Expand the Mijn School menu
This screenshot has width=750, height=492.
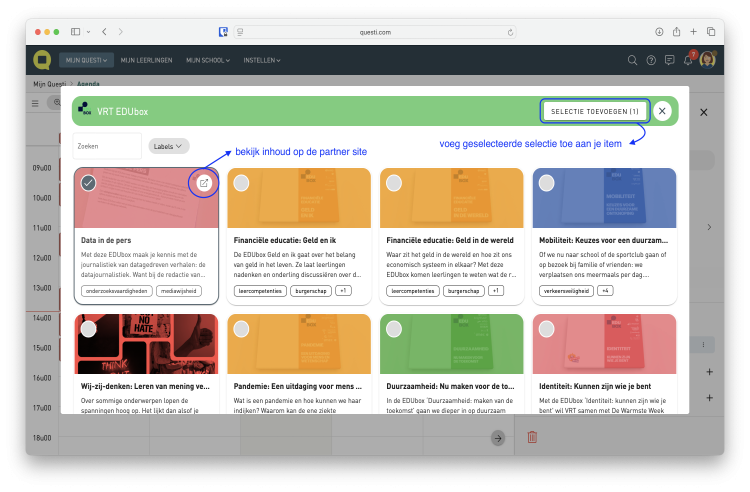click(x=208, y=60)
